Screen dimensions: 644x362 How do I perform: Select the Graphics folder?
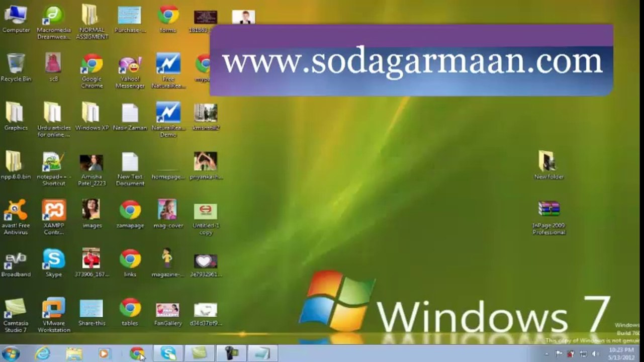[16, 117]
